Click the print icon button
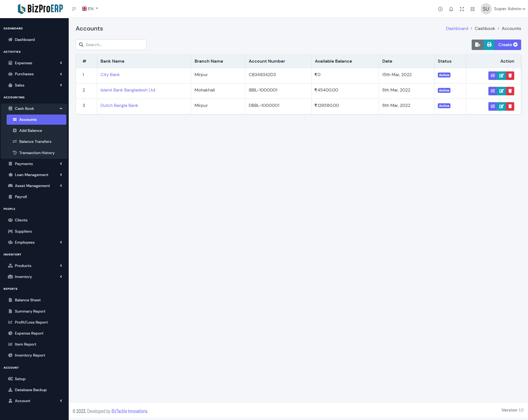Screen dimensions: 528x420 click(x=489, y=45)
